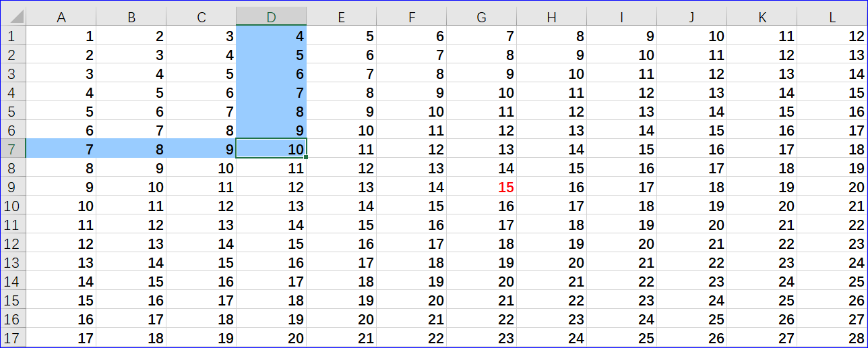
Task: Select row 10 header
Action: pyautogui.click(x=13, y=206)
